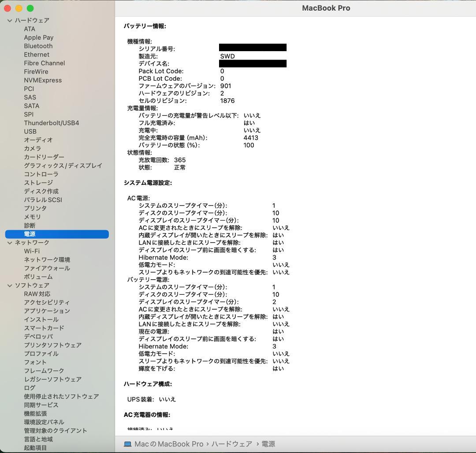Open the Wi-Fi network information
The image size is (476, 453).
(x=31, y=251)
